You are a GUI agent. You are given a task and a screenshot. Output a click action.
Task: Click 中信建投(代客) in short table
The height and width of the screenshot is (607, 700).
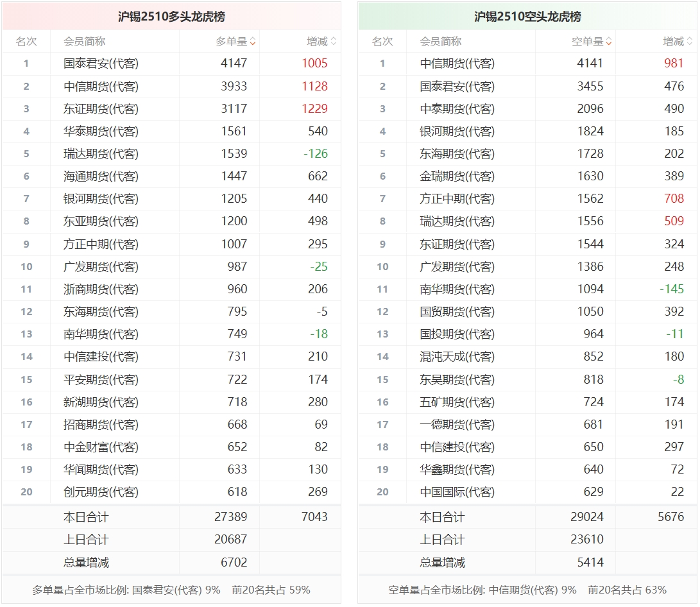click(457, 447)
